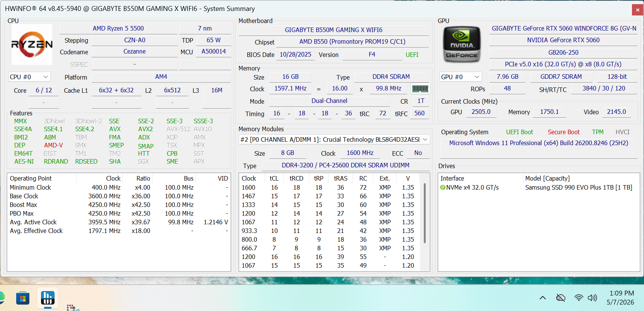Click the BIOS date 10/28/2025

click(x=295, y=54)
